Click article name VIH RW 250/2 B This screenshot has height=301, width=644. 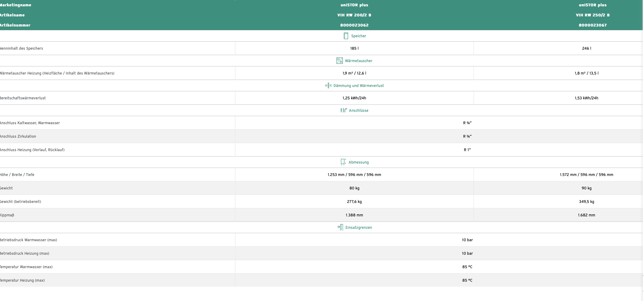[593, 15]
